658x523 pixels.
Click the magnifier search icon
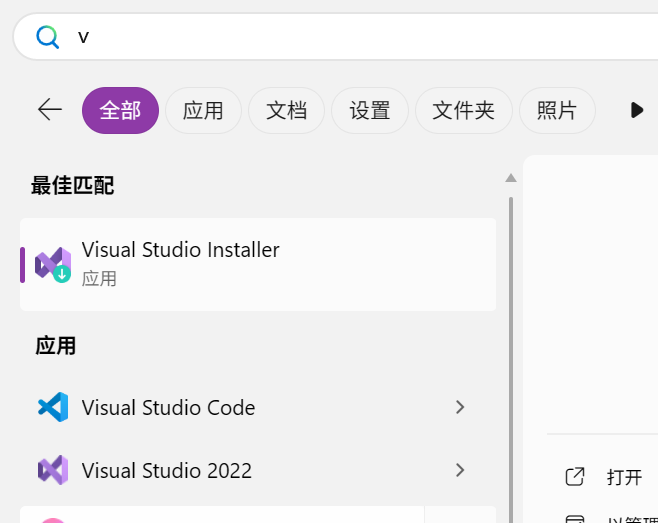click(47, 37)
